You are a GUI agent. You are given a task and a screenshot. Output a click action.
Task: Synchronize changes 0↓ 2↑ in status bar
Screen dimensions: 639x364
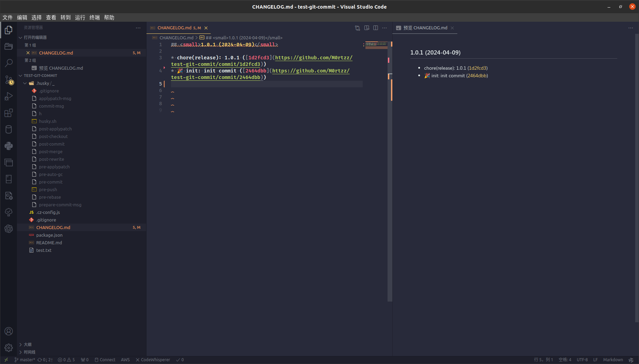tap(45, 360)
